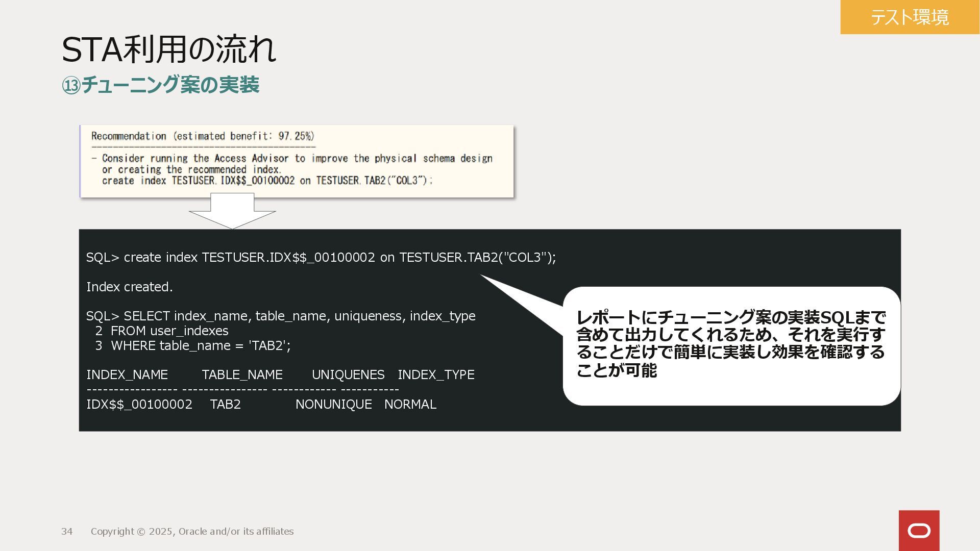The width and height of the screenshot is (980, 551).
Task: Click the 'Index created.' output line
Action: (x=130, y=287)
